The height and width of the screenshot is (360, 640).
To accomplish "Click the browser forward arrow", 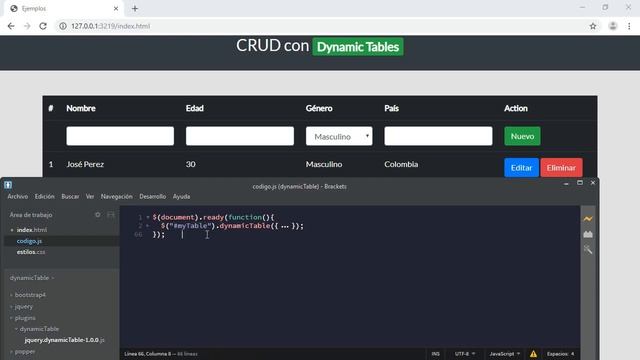I will (27, 26).
